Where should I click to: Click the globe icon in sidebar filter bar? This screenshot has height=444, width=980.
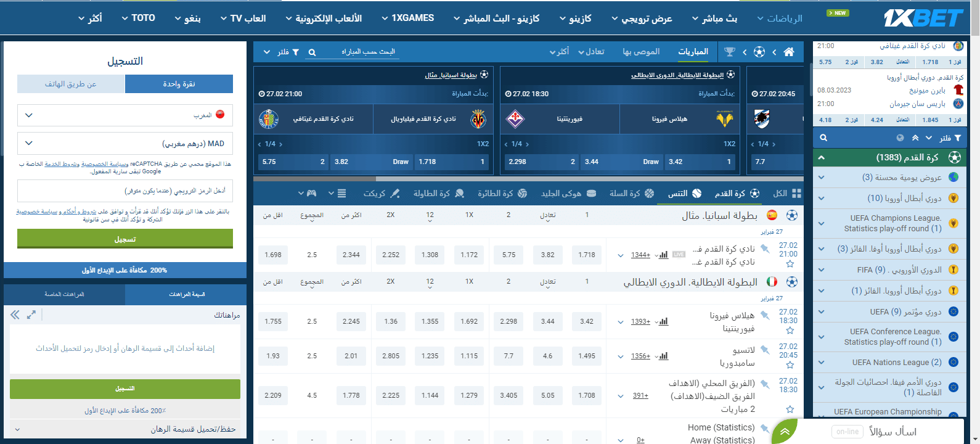tap(900, 138)
